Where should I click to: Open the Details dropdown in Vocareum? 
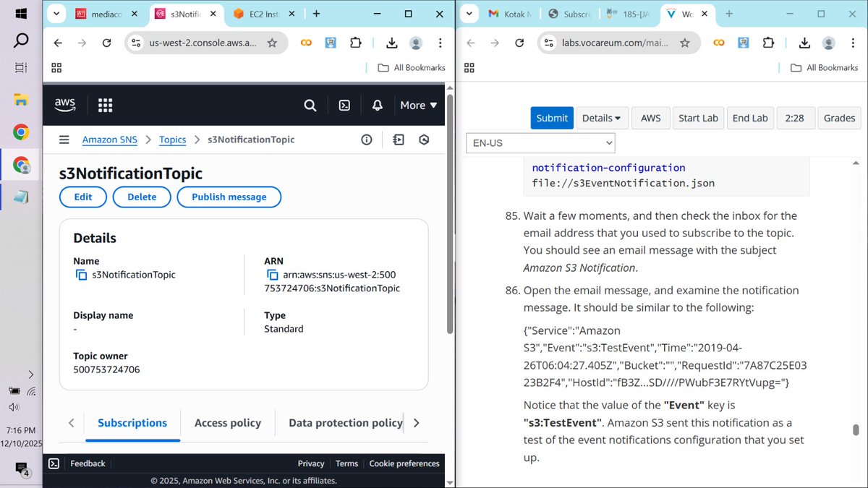(x=602, y=118)
